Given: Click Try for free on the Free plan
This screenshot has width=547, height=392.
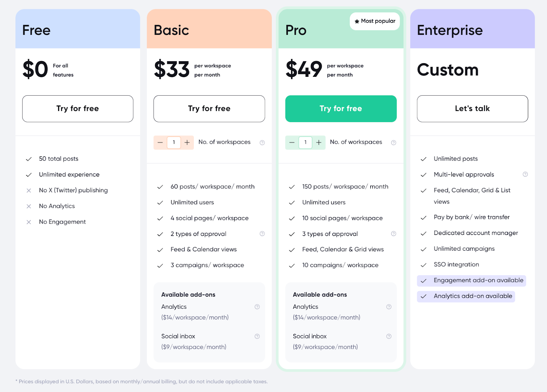Looking at the screenshot, I should [x=78, y=109].
